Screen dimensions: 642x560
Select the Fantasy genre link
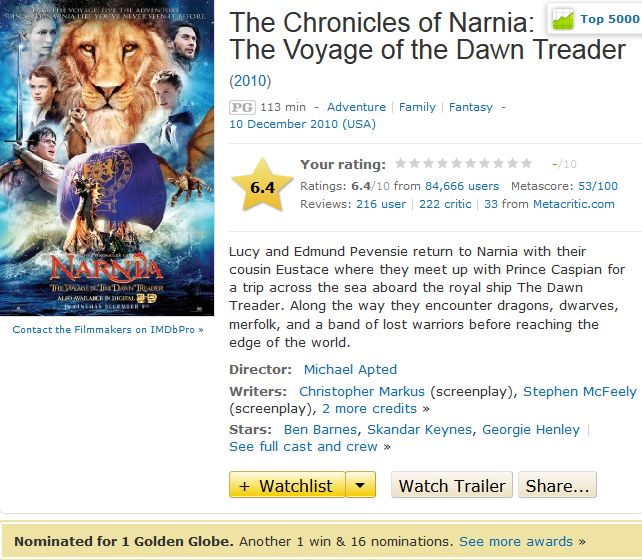click(470, 107)
